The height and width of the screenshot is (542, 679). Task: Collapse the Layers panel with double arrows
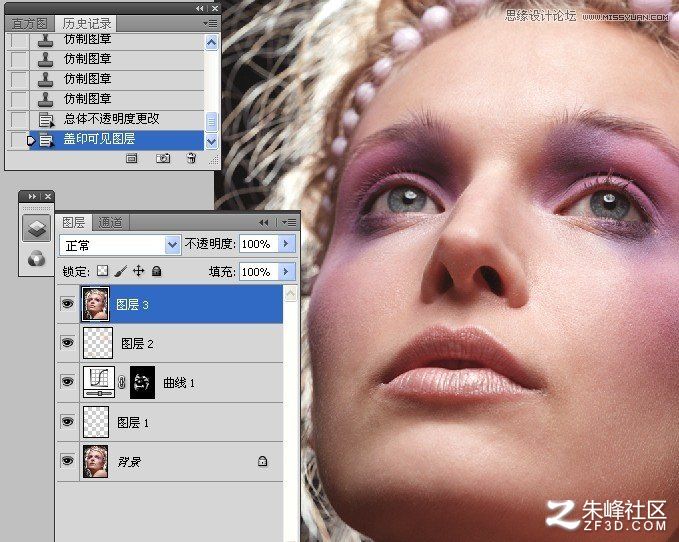coord(263,223)
